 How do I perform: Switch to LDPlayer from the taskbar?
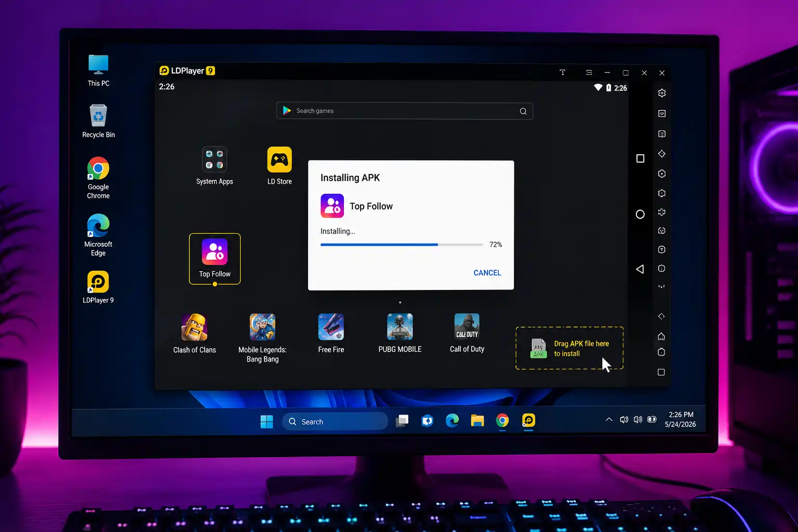(528, 420)
